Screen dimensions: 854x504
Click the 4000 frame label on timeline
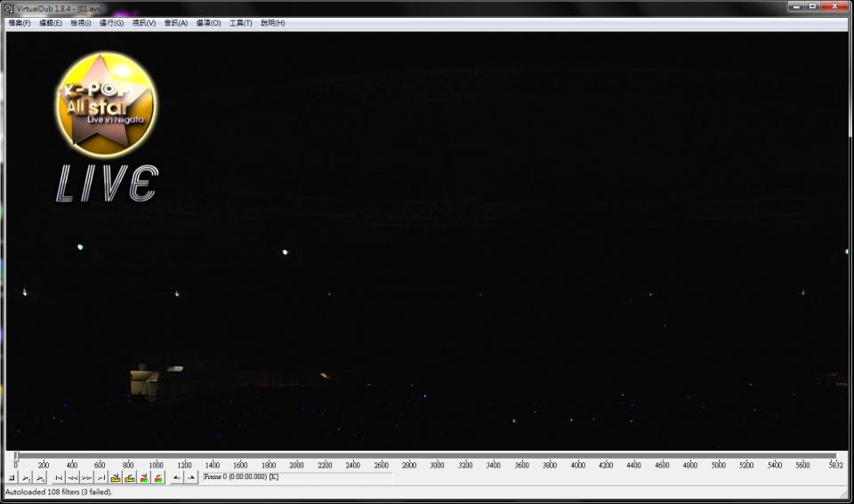point(578,466)
